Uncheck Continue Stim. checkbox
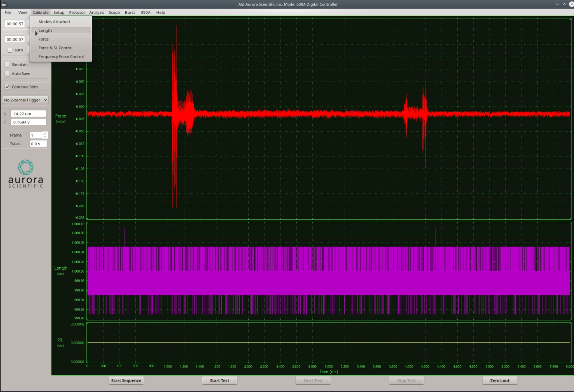 (x=7, y=87)
